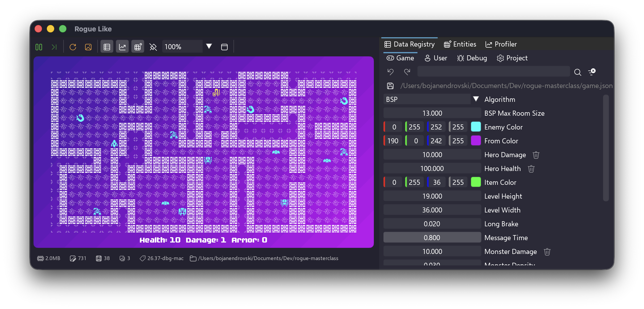Open the zoom level dropdown arrow

coord(209,46)
